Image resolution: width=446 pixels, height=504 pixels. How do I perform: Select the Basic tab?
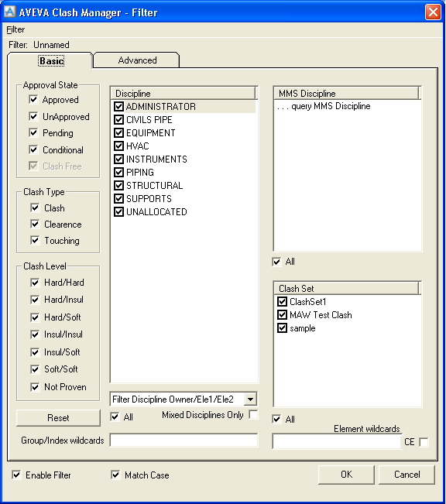click(x=51, y=60)
